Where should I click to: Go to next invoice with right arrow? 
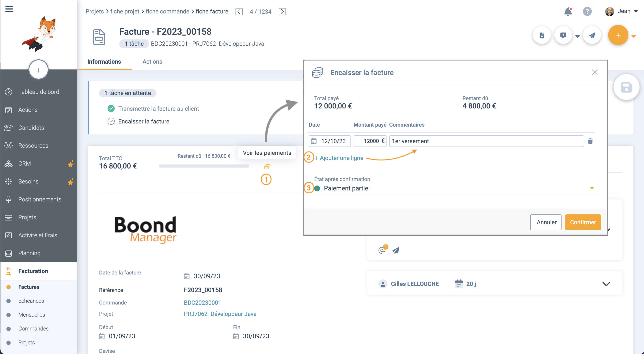click(x=282, y=11)
